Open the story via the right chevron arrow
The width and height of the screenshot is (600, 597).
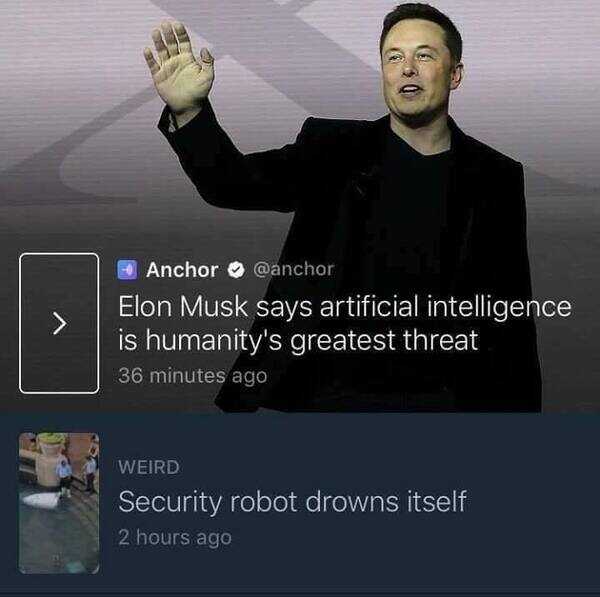coord(59,323)
